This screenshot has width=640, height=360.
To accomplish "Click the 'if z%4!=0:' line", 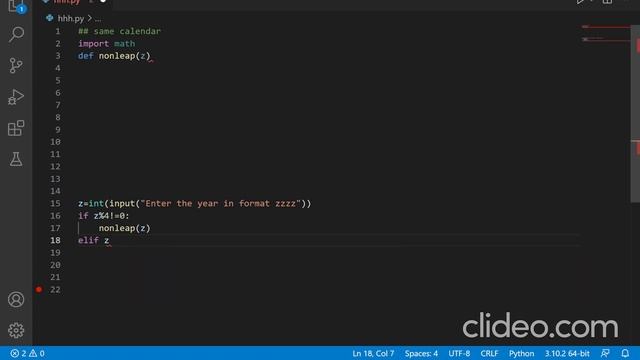I will pyautogui.click(x=104, y=216).
